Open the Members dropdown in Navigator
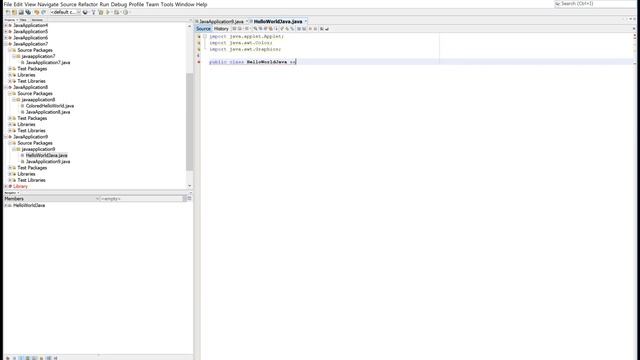 (x=52, y=199)
